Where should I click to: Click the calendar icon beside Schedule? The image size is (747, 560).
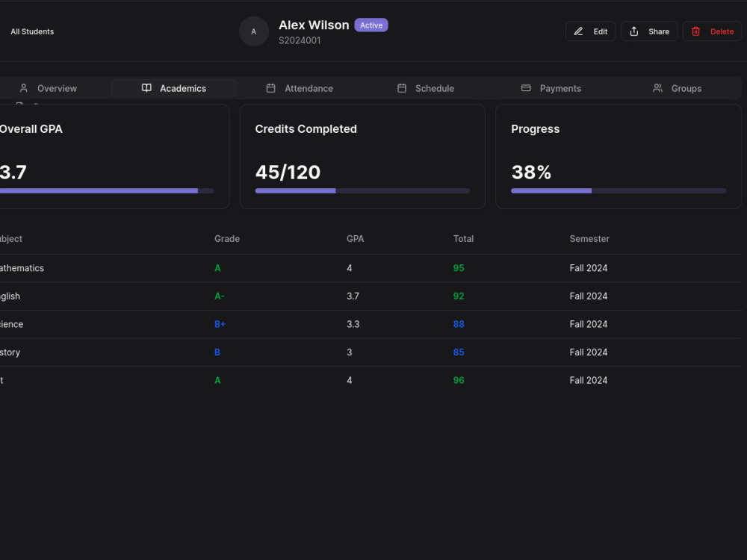tap(402, 88)
